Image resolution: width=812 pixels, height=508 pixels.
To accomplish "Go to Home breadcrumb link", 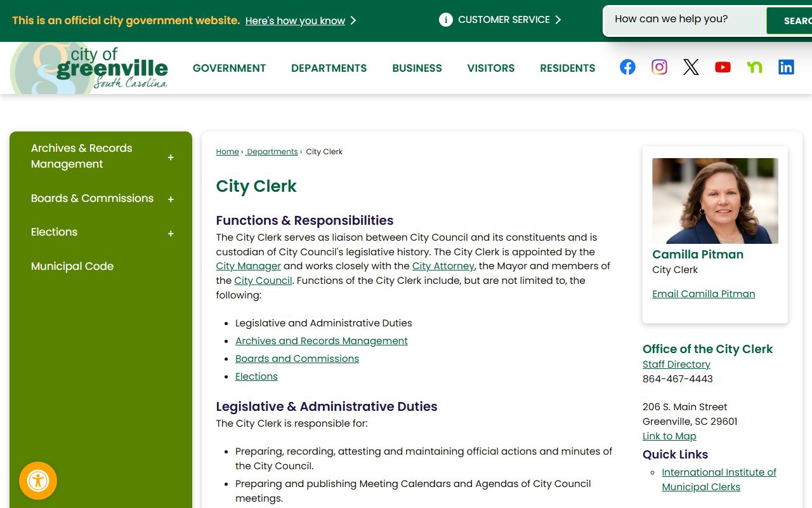I will point(227,152).
